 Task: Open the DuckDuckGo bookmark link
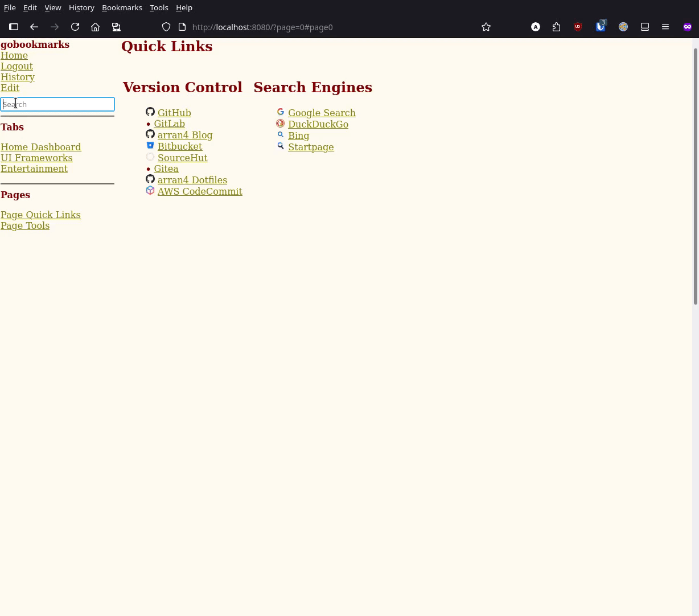point(318,124)
